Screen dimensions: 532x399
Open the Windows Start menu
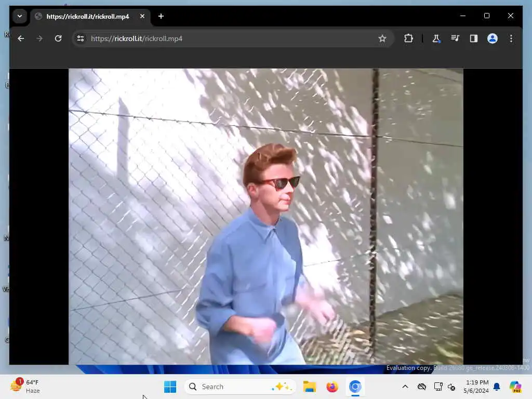170,387
